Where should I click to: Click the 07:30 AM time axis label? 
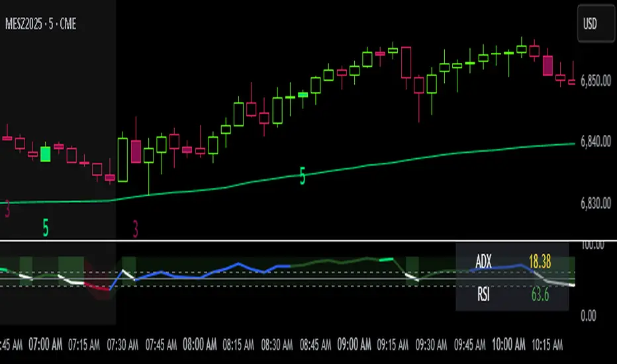tap(122, 345)
